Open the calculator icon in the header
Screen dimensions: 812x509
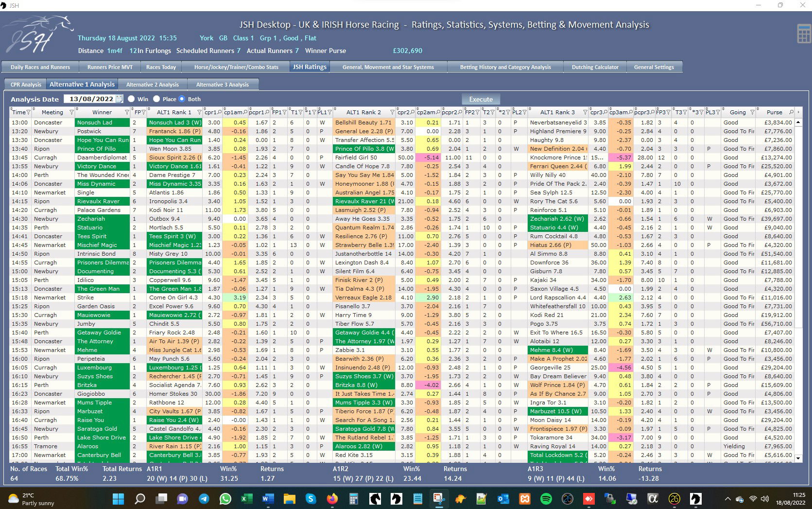804,34
